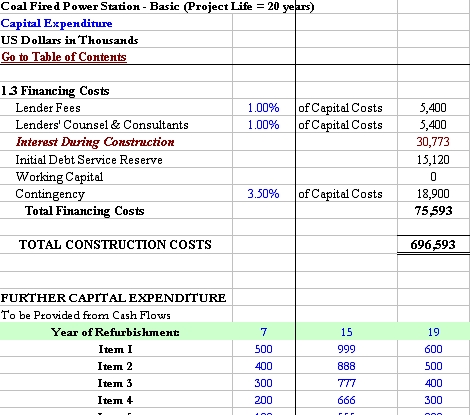Select the 30,773 interest value
The height and width of the screenshot is (415, 470).
433,142
